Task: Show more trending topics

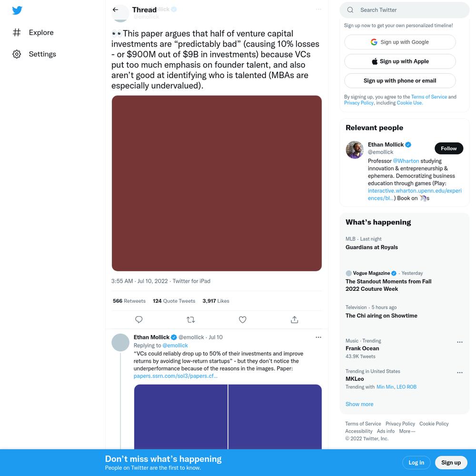Action: 359,404
